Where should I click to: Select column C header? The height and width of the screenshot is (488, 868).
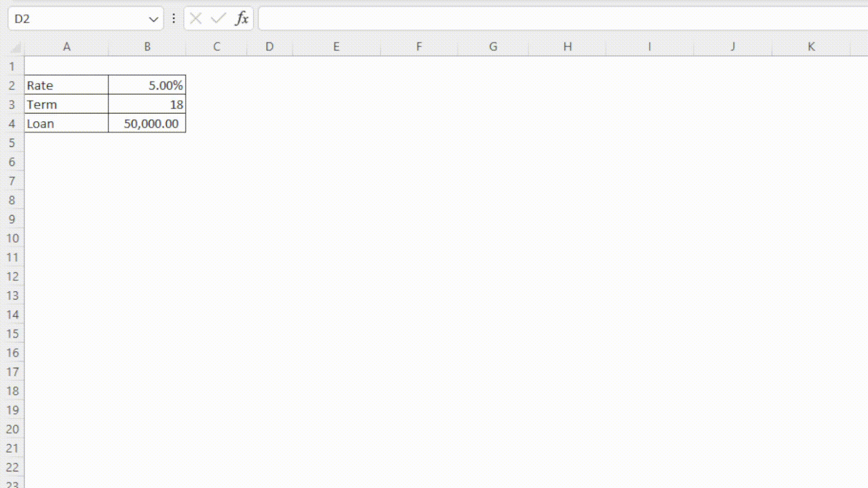[217, 47]
